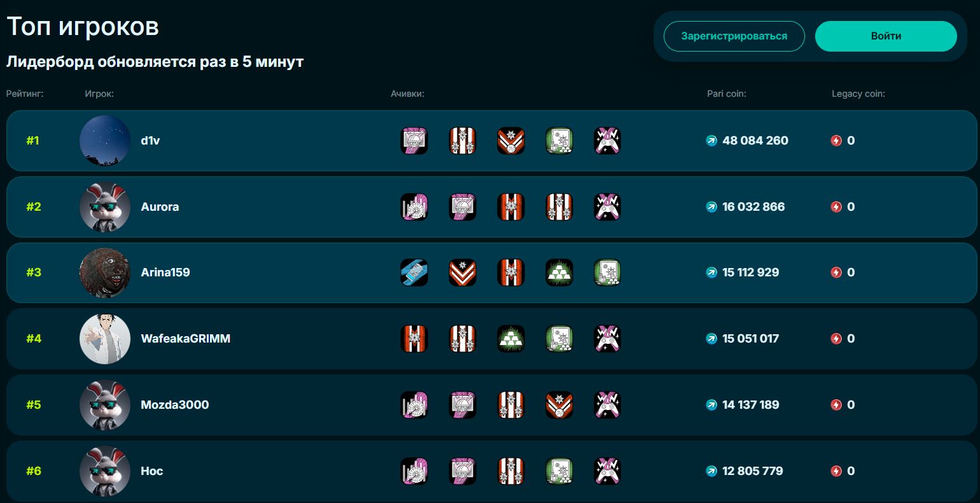Click Aurora's last gamepad WIN achievement
This screenshot has height=503, width=980.
[607, 207]
